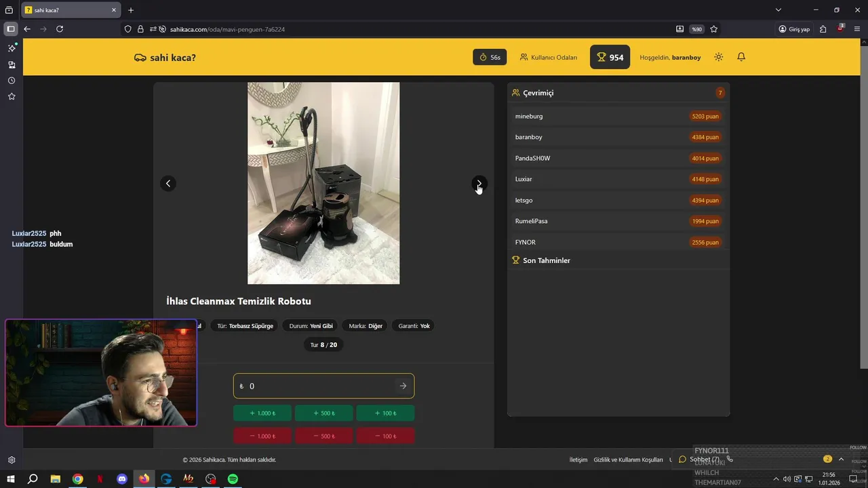Screen dimensions: 868x488
Task: Click the phone icon beside Sohbet
Action: click(x=730, y=459)
